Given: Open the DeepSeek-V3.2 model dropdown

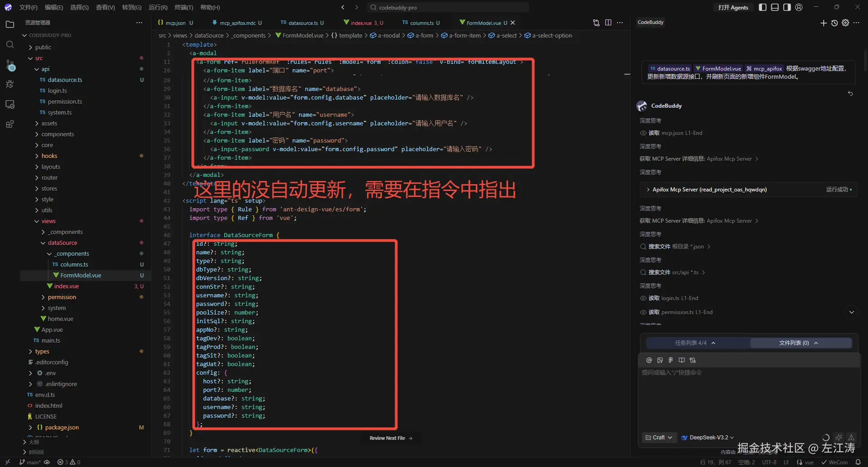Looking at the screenshot, I should (707, 437).
